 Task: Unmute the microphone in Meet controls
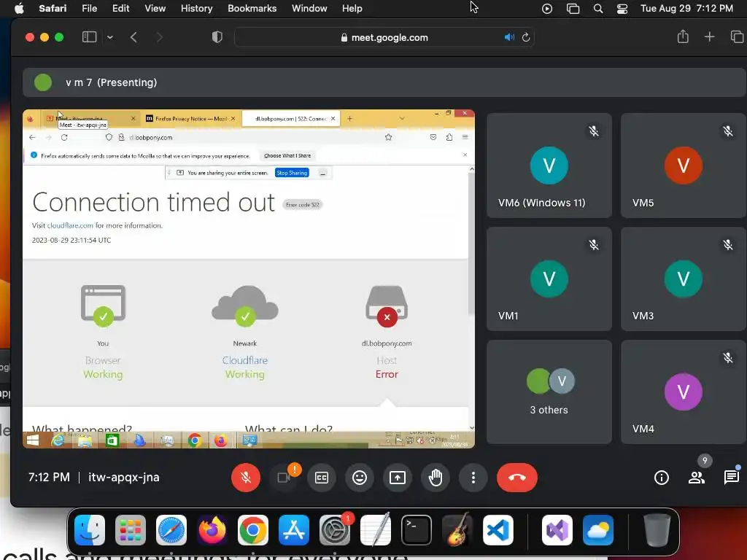coord(246,477)
